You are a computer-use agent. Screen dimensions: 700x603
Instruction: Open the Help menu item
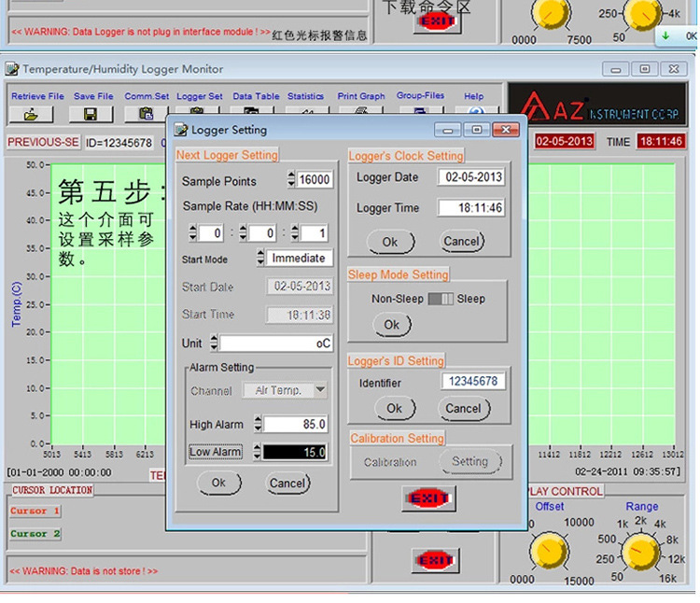(473, 96)
